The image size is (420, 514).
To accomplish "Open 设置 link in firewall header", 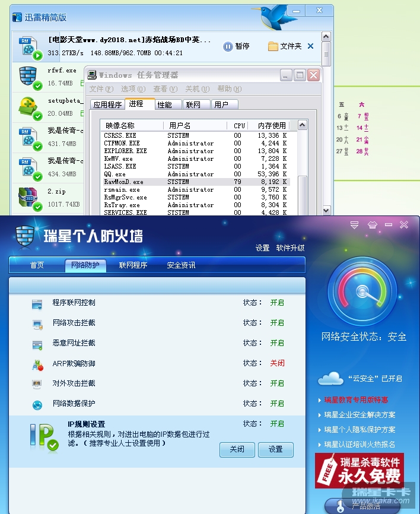I will point(262,248).
